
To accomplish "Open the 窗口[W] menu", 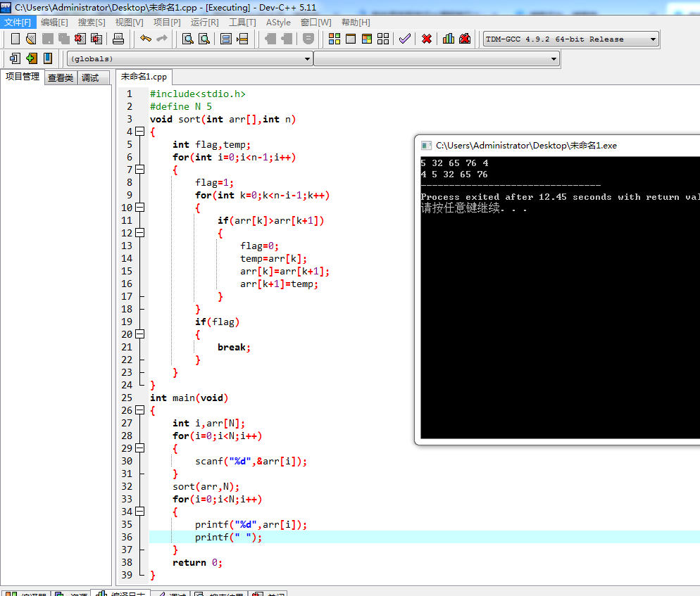I will point(315,23).
